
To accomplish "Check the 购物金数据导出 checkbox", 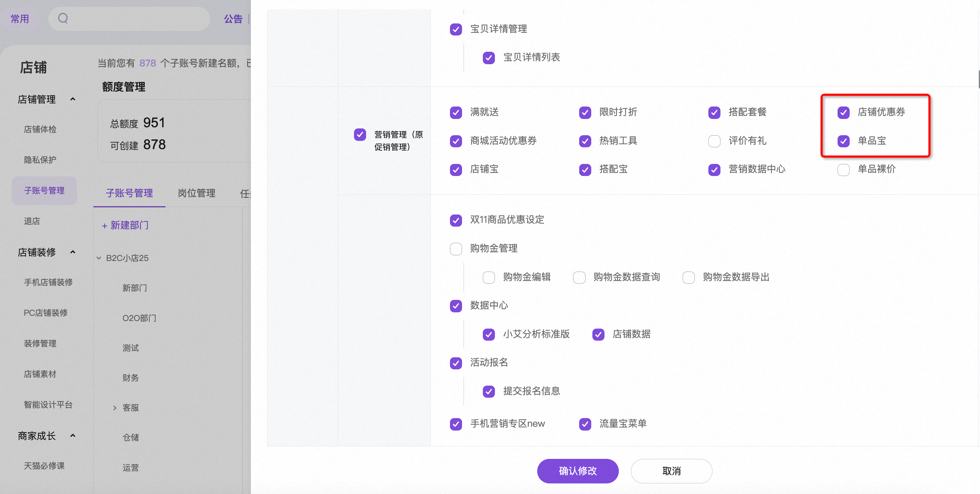I will [x=689, y=278].
